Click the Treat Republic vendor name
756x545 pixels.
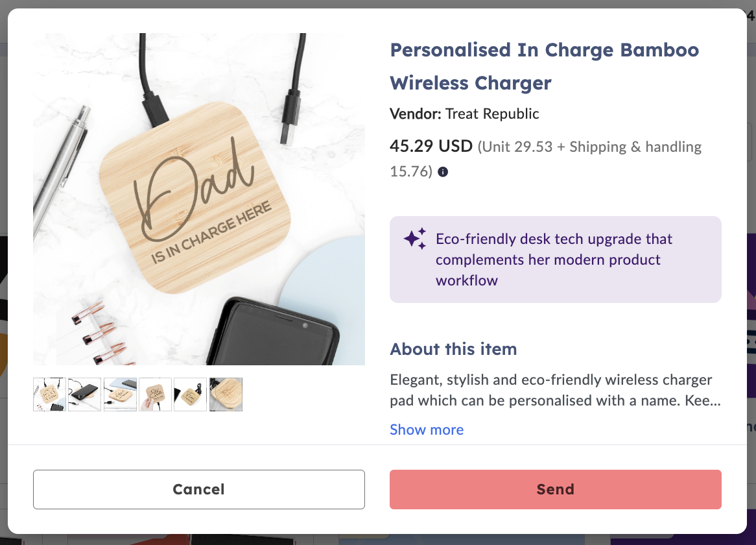[491, 114]
